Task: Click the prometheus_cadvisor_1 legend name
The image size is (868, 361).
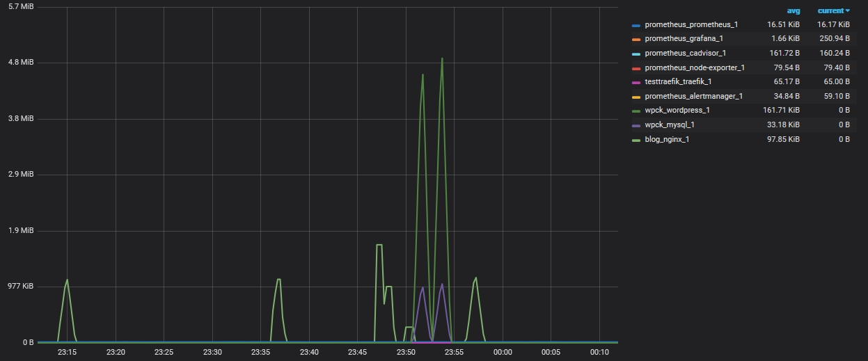Action: (x=686, y=54)
